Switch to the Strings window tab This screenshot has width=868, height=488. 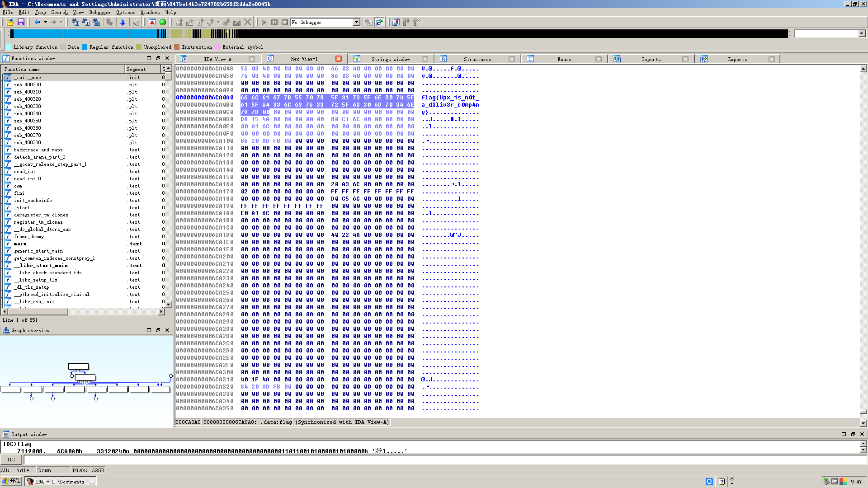tap(390, 59)
